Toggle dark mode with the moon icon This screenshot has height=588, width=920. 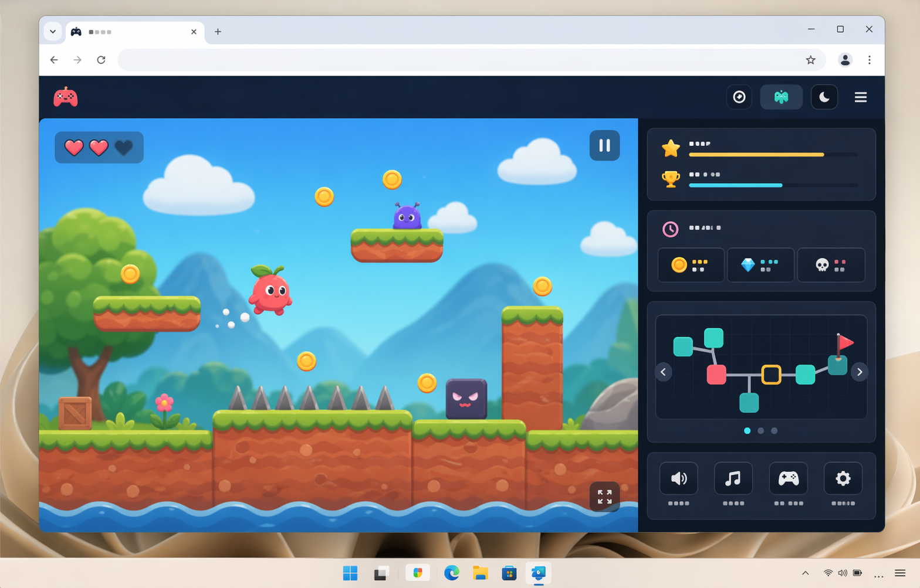[x=824, y=97]
